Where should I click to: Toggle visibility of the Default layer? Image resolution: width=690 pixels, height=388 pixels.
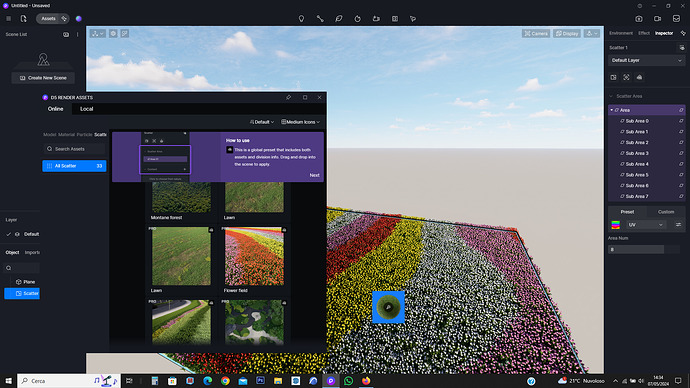coord(17,234)
